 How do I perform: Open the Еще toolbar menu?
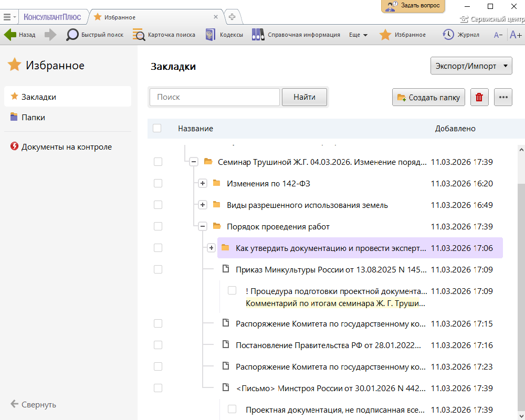coord(358,35)
